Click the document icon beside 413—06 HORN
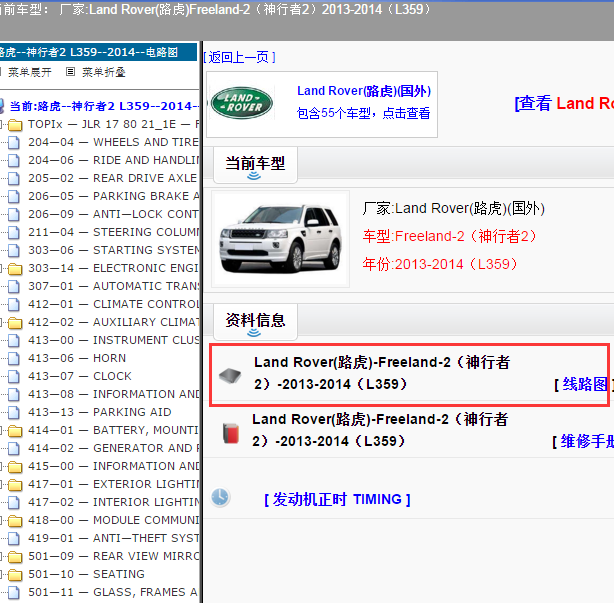The image size is (614, 603). click(x=14, y=359)
